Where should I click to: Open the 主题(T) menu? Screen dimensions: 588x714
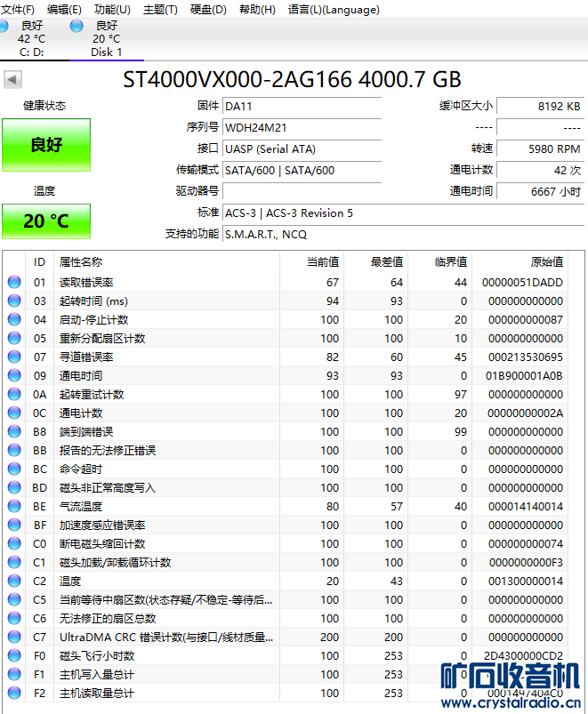pyautogui.click(x=160, y=10)
